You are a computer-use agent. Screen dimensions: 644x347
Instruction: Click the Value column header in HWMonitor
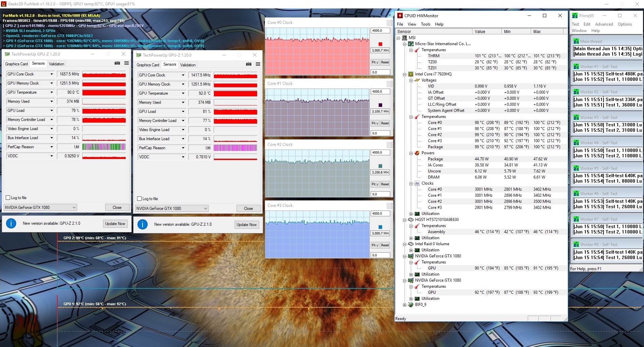[x=486, y=31]
